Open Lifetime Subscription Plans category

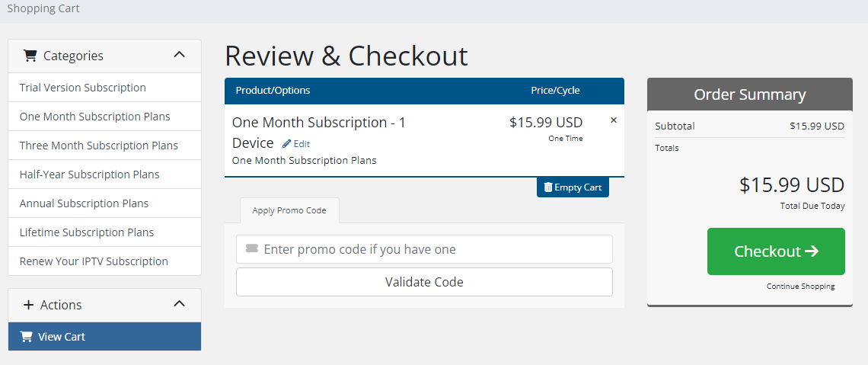point(87,232)
